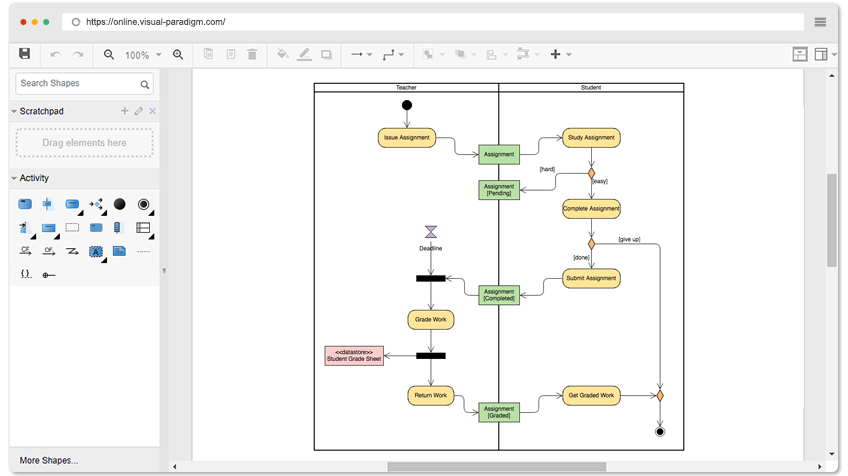Edit Scratchpad with pencil icon
This screenshot has width=848, height=476.
tap(139, 111)
